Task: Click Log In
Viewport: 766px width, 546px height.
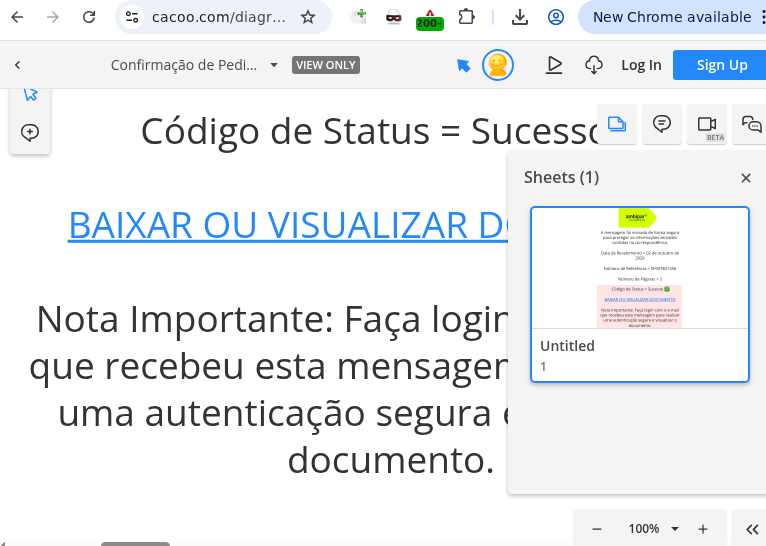Action: pyautogui.click(x=641, y=65)
